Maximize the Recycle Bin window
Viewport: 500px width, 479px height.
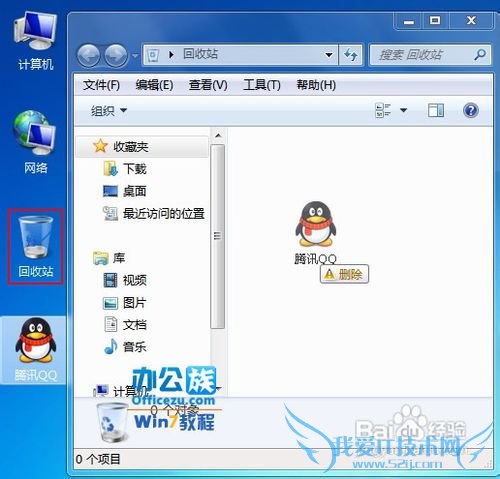435,21
